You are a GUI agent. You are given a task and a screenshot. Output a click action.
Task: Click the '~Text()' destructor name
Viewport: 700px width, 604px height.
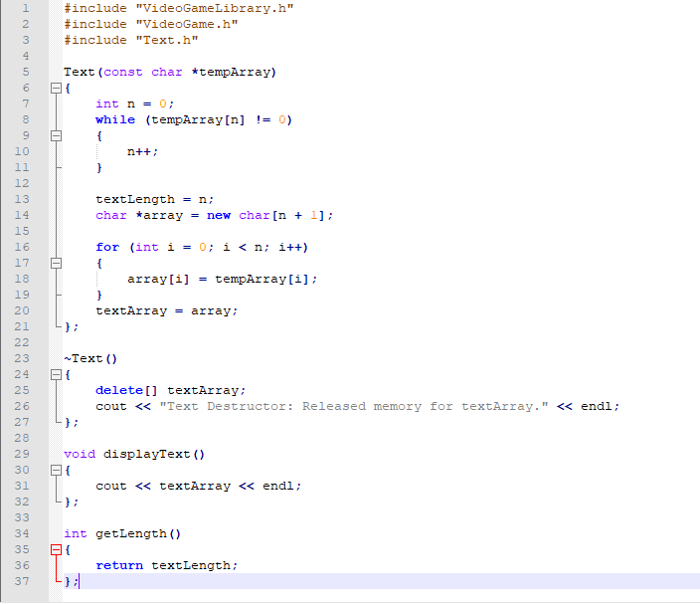point(90,359)
